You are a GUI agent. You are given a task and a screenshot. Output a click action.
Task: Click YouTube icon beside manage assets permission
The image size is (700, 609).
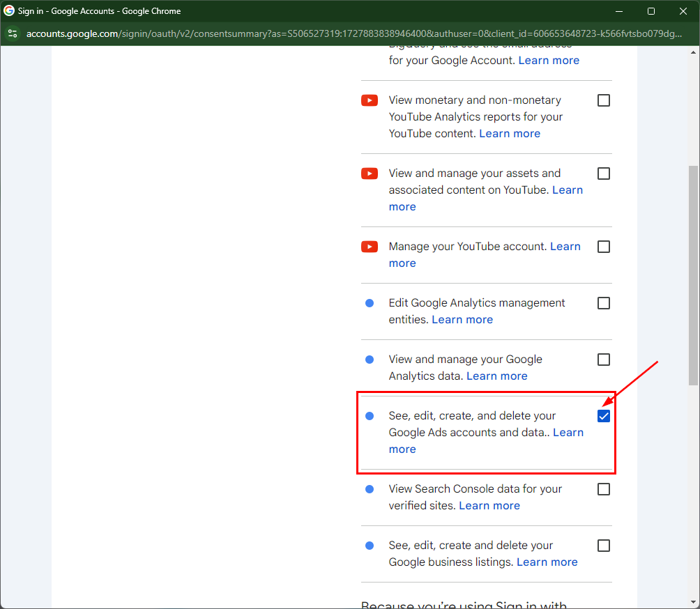click(x=370, y=174)
